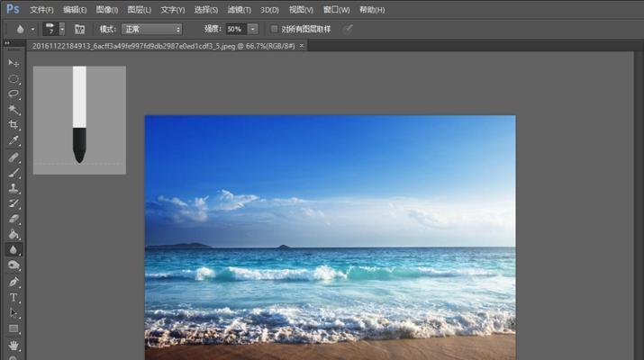Select the Magic Wand tool
This screenshot has height=360, width=644.
[x=14, y=110]
